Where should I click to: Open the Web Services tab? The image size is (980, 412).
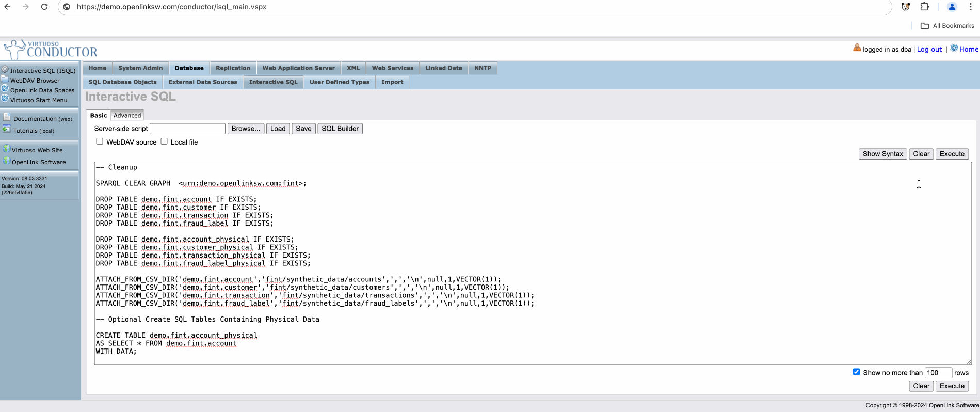[x=393, y=68]
